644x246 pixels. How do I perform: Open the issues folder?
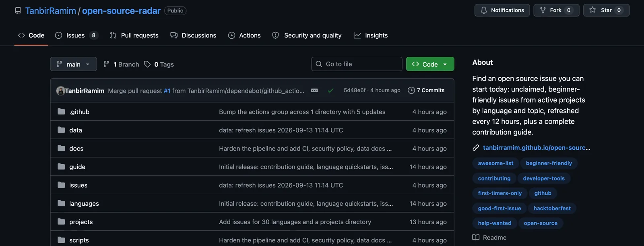(x=78, y=185)
